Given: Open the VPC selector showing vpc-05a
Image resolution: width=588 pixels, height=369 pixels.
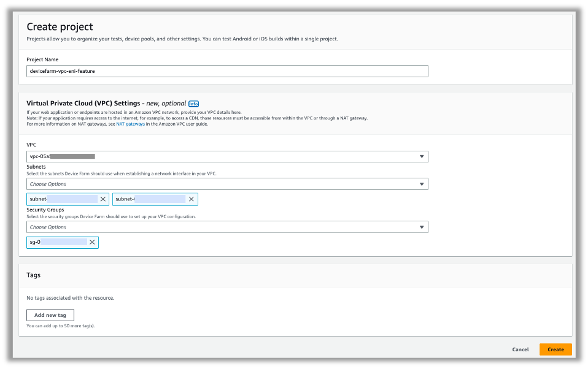Looking at the screenshot, I should (x=184, y=156).
